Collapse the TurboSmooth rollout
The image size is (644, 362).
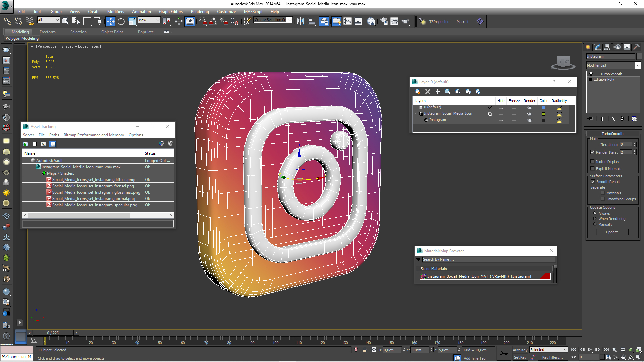(x=612, y=134)
